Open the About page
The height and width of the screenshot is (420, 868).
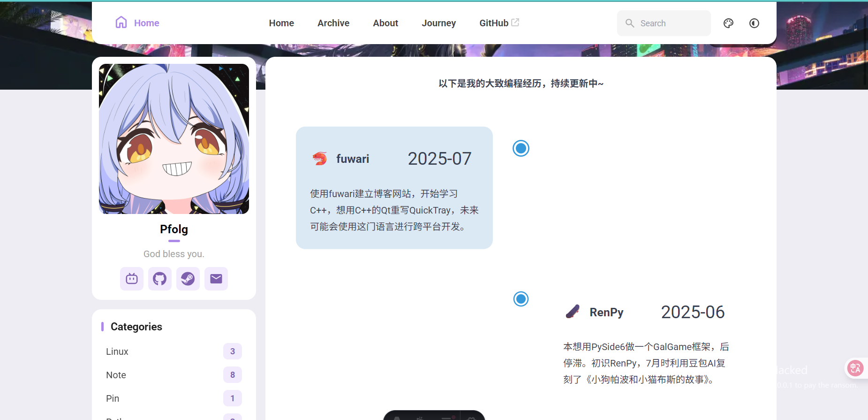point(385,23)
